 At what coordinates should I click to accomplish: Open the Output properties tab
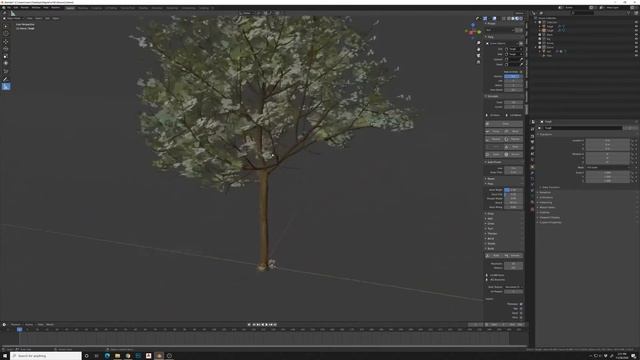[x=533, y=142]
